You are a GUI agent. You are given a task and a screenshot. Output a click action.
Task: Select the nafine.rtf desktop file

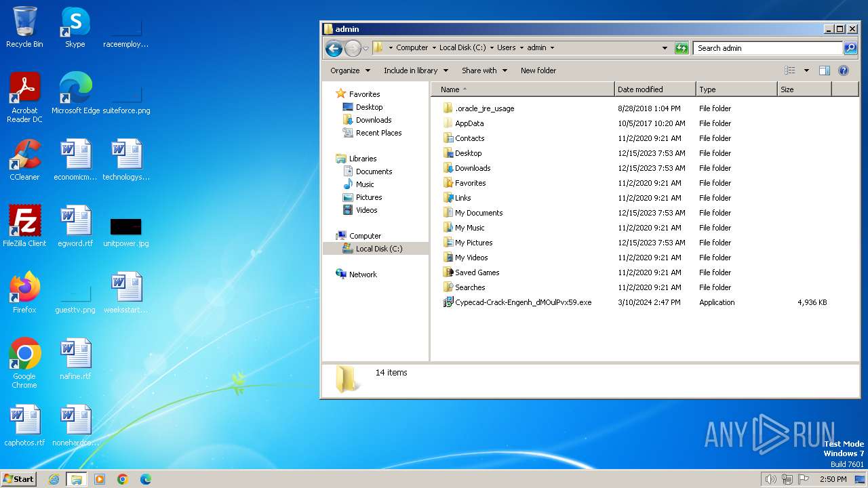pyautogui.click(x=75, y=359)
